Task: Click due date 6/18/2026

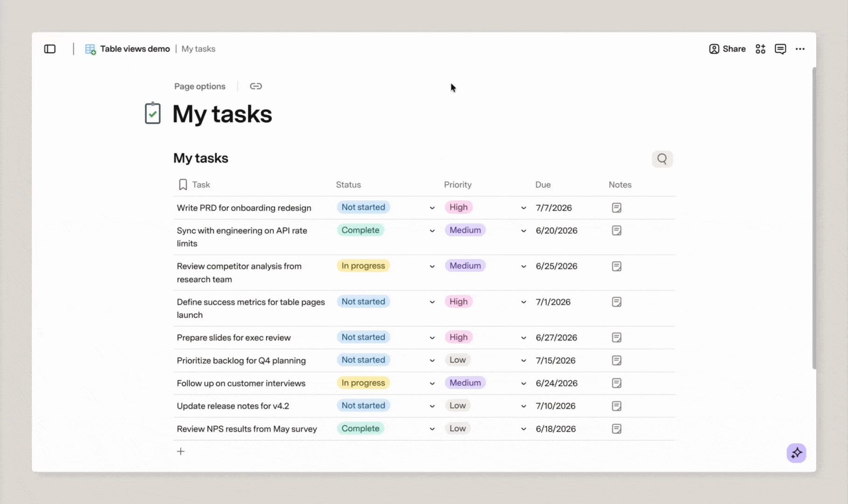Action: coord(556,429)
